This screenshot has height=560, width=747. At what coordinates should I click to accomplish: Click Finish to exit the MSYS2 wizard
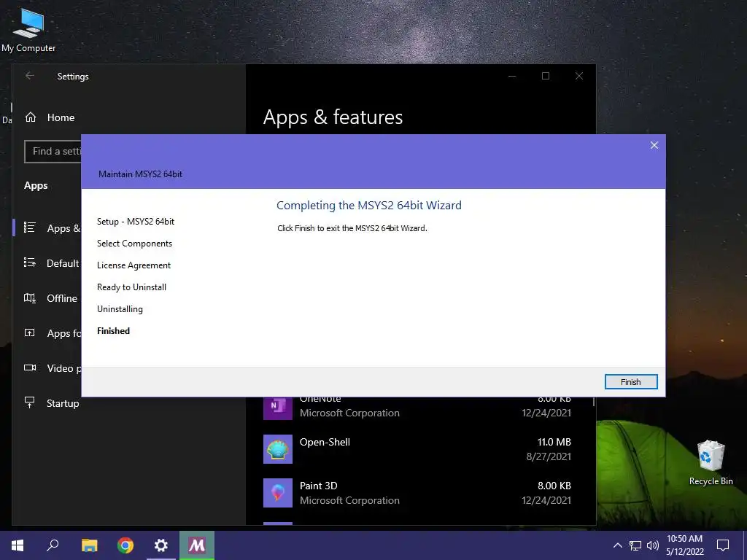coord(631,382)
